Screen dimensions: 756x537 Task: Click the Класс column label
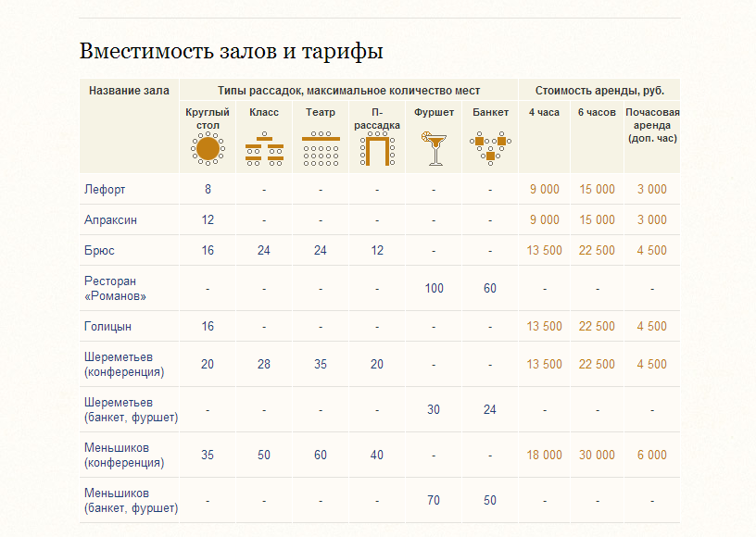tap(264, 112)
